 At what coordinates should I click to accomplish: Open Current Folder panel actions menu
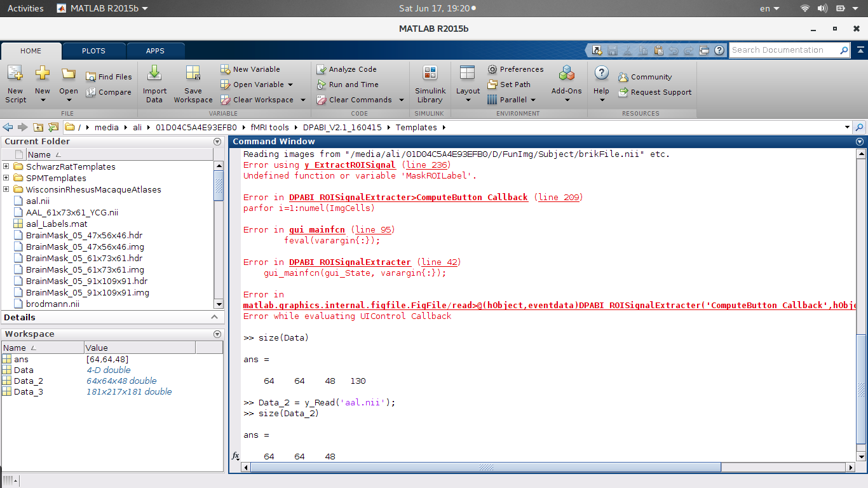pos(217,142)
